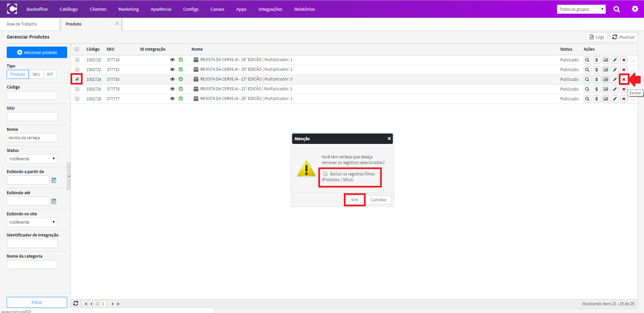This screenshot has width=644, height=313.
Task: Click the Atualizar button
Action: click(624, 37)
